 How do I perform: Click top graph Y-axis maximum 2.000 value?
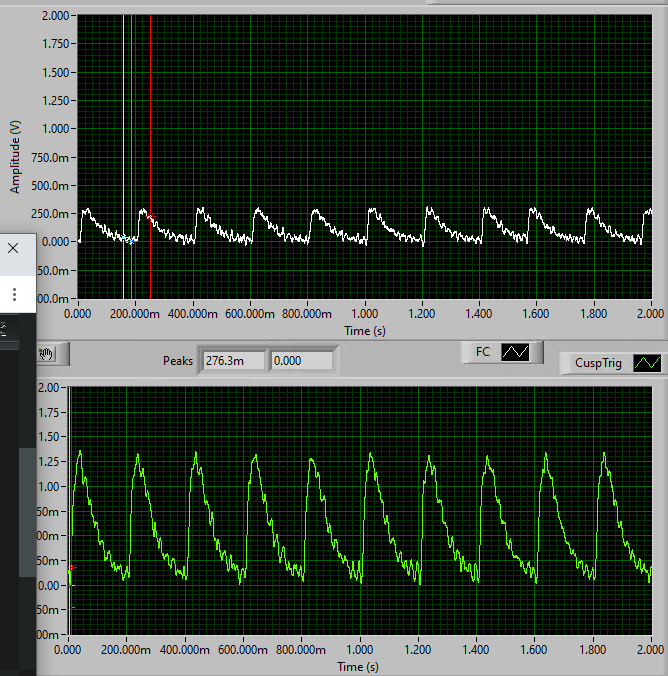(x=55, y=17)
